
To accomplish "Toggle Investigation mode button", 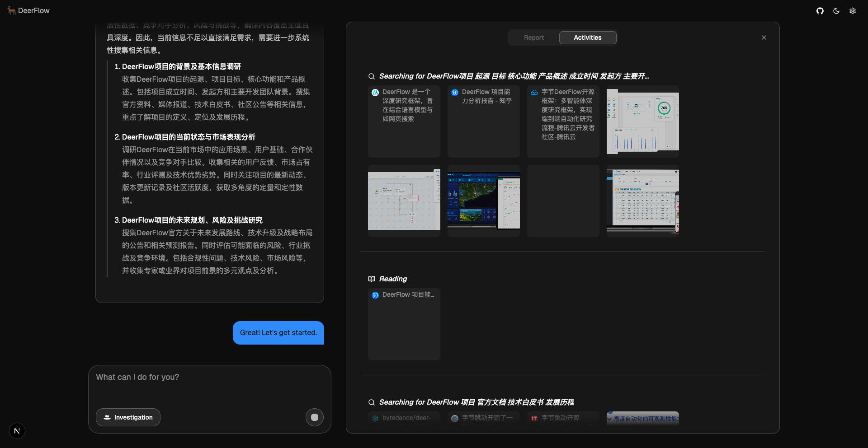I will coord(128,417).
